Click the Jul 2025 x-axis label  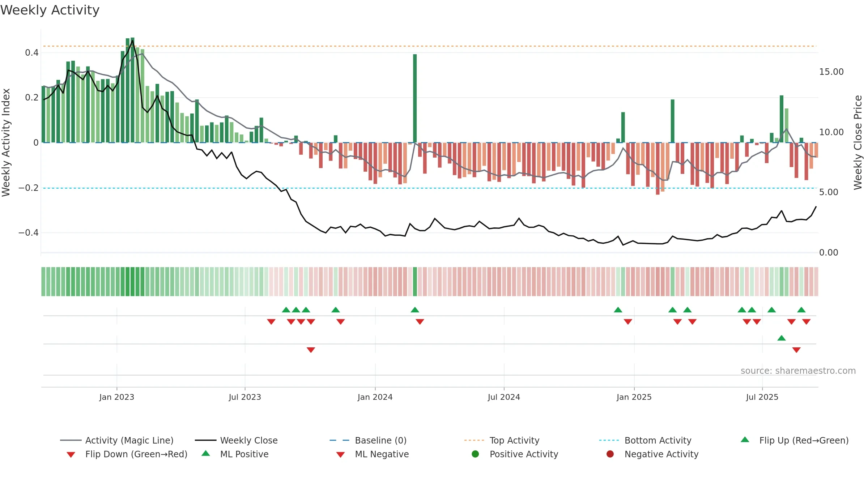[762, 397]
